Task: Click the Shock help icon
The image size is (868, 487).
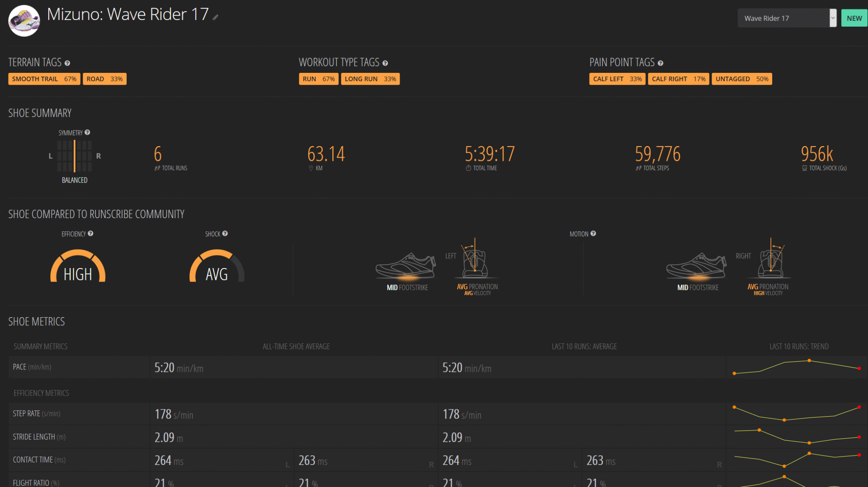Action: pyautogui.click(x=225, y=234)
